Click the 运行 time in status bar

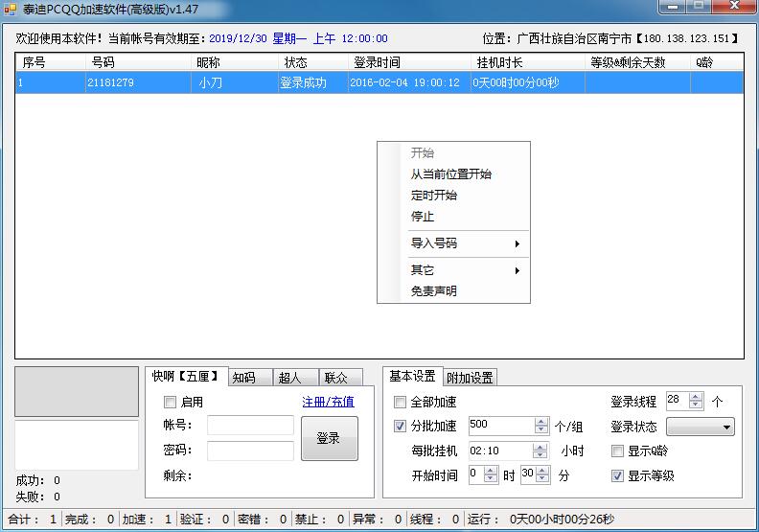tap(540, 520)
